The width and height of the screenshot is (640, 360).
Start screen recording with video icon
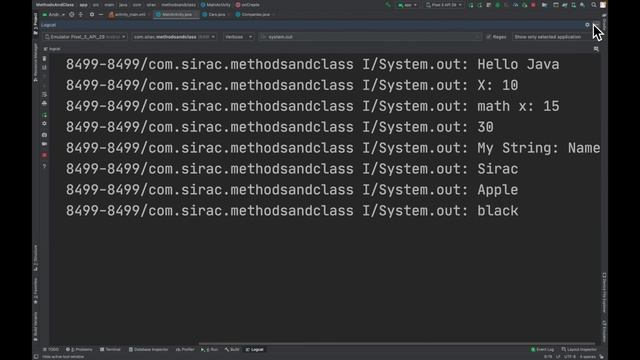pos(44,144)
